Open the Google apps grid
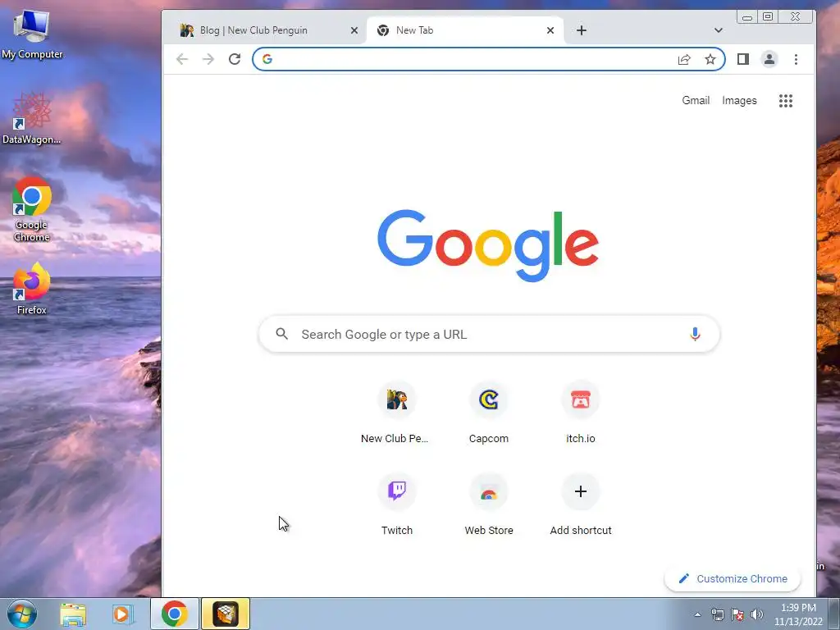The width and height of the screenshot is (840, 630). (x=786, y=101)
